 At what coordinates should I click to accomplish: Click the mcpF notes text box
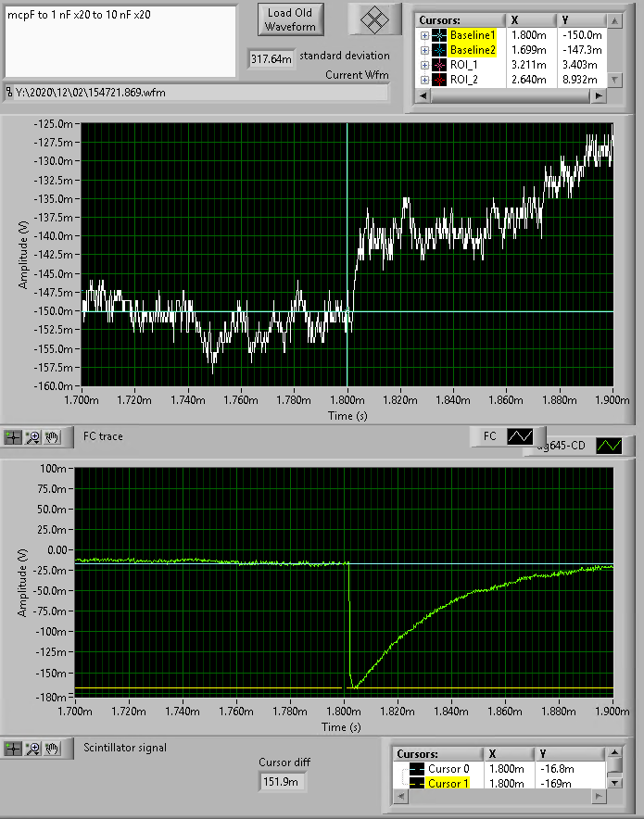(120, 42)
